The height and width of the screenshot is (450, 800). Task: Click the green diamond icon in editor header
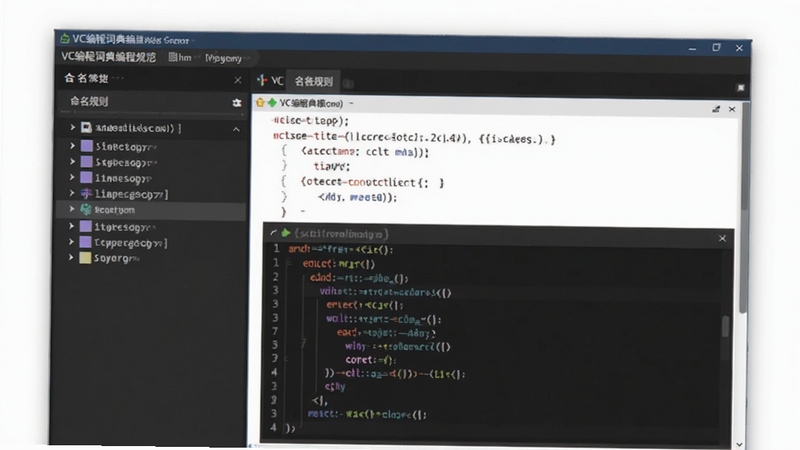(x=272, y=103)
